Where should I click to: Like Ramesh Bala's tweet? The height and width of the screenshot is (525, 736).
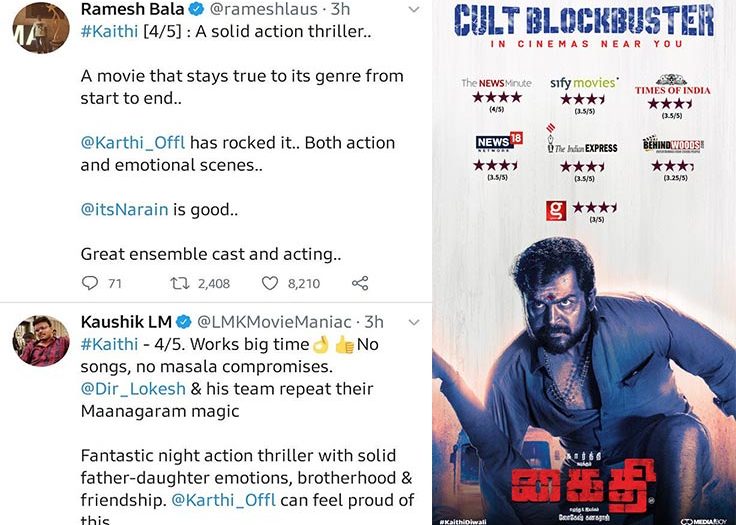pos(269,283)
